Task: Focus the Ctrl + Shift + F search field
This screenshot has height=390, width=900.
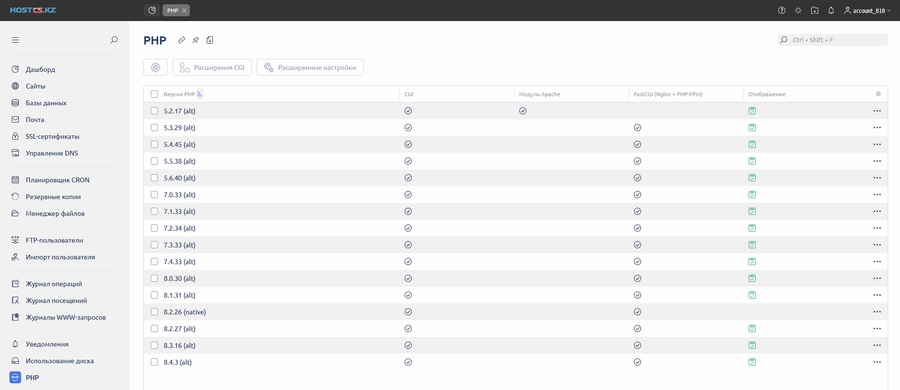Action: [833, 40]
